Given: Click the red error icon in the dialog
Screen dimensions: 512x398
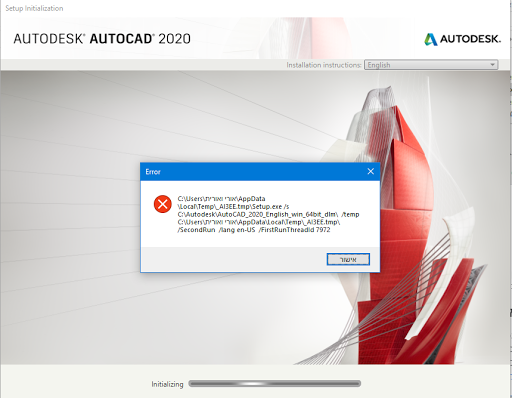Looking at the screenshot, I should coord(163,204).
